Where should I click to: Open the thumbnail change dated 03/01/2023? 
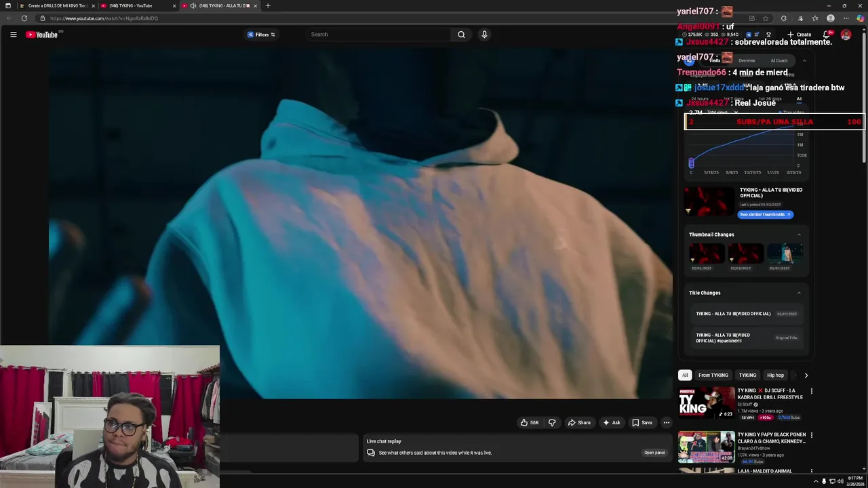tap(785, 254)
